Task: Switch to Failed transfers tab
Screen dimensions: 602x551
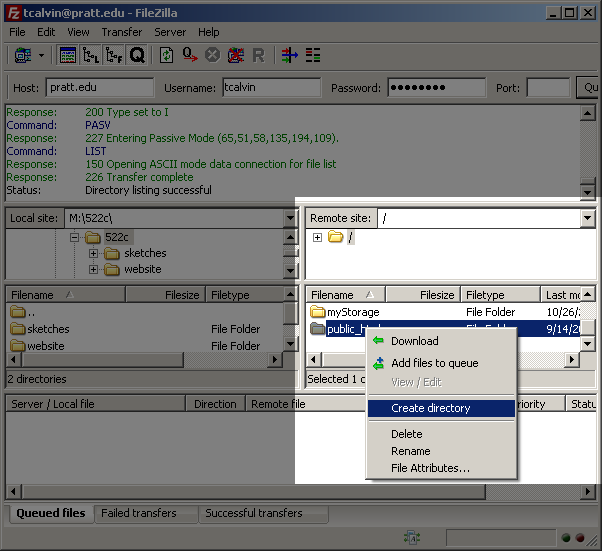Action: click(x=146, y=514)
